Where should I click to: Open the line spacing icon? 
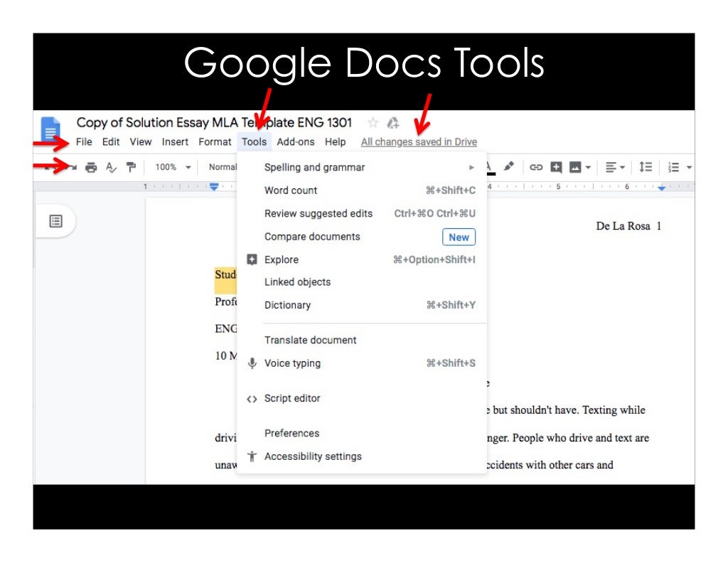[x=646, y=167]
